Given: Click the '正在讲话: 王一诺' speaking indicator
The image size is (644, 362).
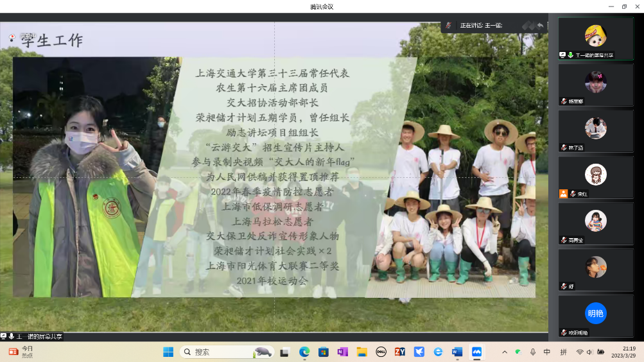Looking at the screenshot, I should (481, 26).
